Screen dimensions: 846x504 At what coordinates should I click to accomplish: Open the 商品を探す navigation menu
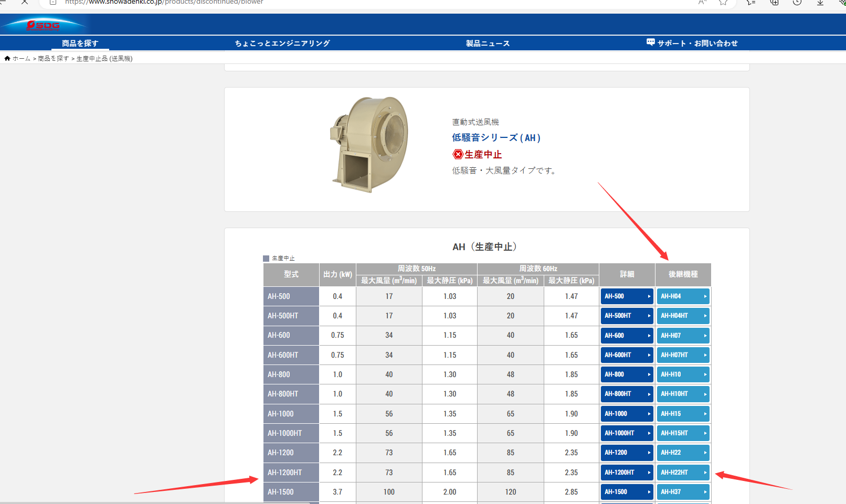[79, 43]
